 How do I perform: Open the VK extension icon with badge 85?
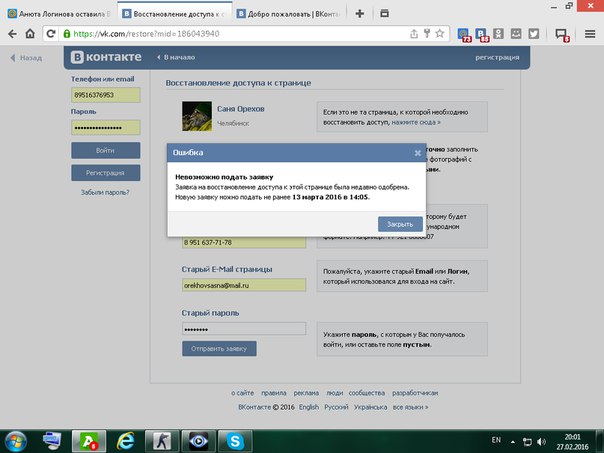(x=482, y=35)
